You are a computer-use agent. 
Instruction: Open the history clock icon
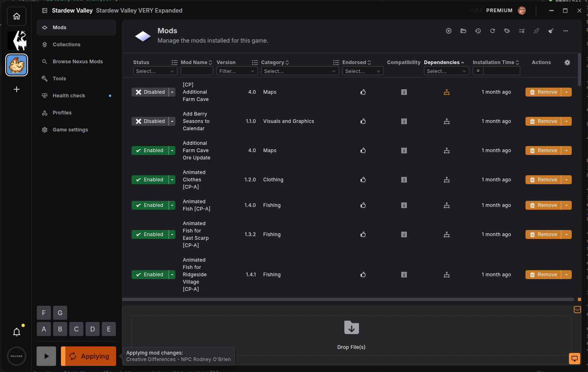tap(478, 31)
